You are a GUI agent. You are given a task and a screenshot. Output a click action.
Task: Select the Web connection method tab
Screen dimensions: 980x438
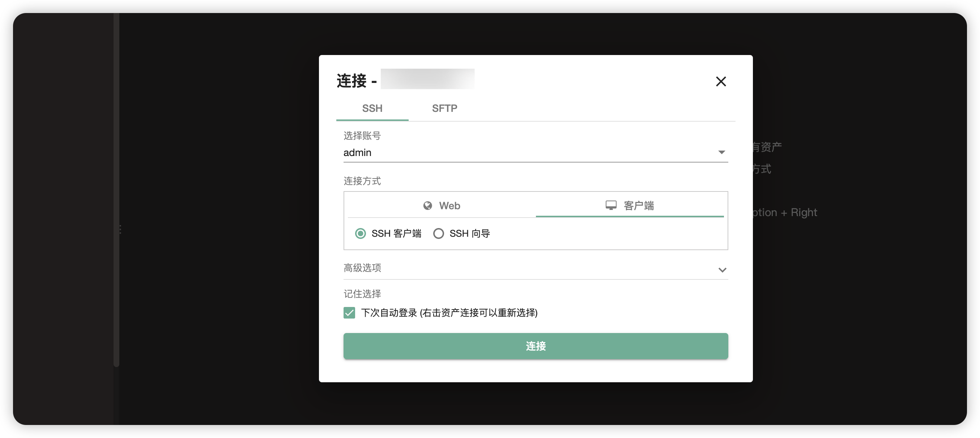(442, 206)
